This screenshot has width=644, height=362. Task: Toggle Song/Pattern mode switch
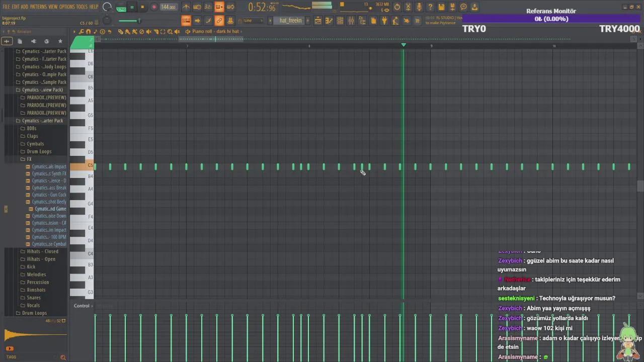click(121, 8)
